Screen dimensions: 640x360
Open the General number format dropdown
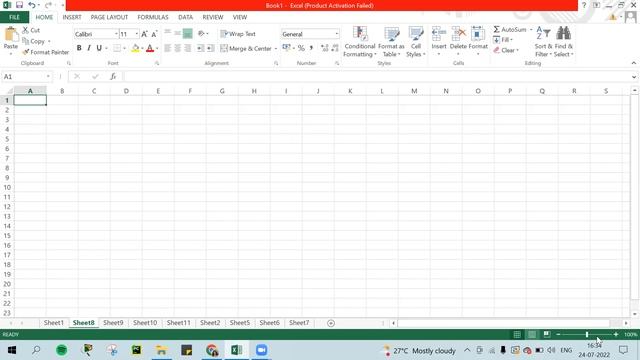click(x=337, y=34)
